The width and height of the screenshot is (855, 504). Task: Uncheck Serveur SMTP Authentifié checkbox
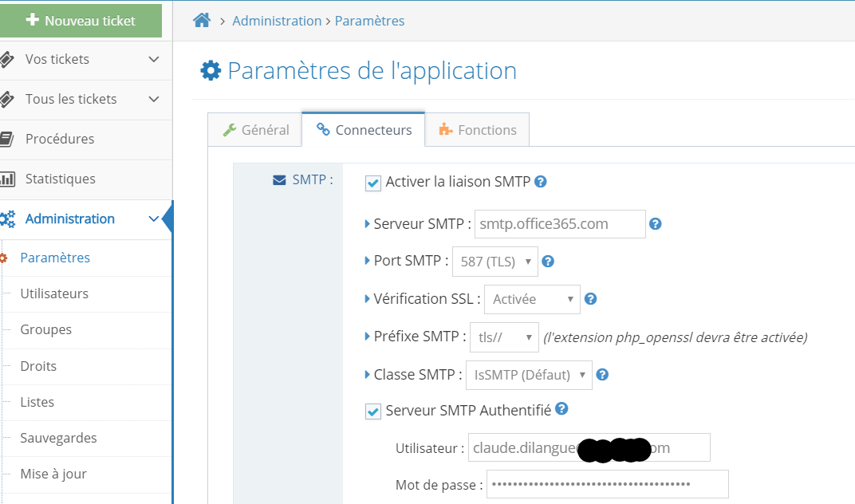click(x=373, y=411)
